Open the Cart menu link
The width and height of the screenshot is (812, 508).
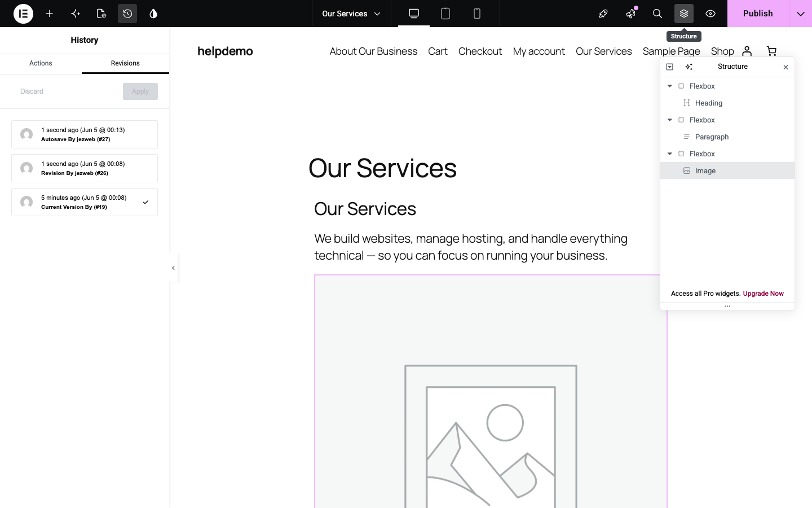[x=438, y=51]
